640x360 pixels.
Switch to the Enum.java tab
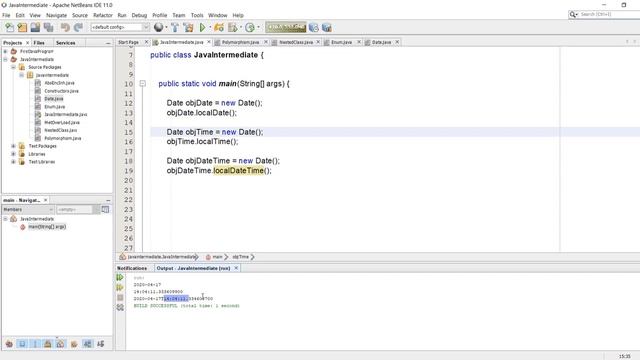342,42
